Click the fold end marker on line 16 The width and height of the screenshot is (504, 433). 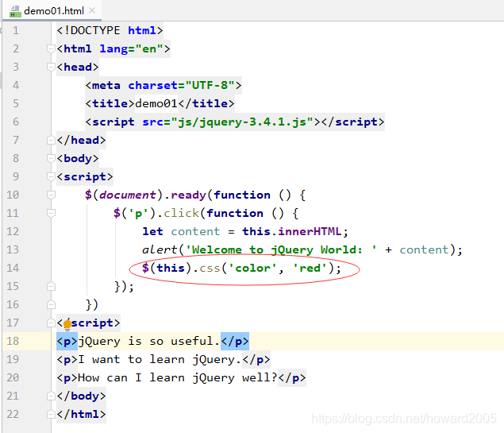[x=51, y=304]
